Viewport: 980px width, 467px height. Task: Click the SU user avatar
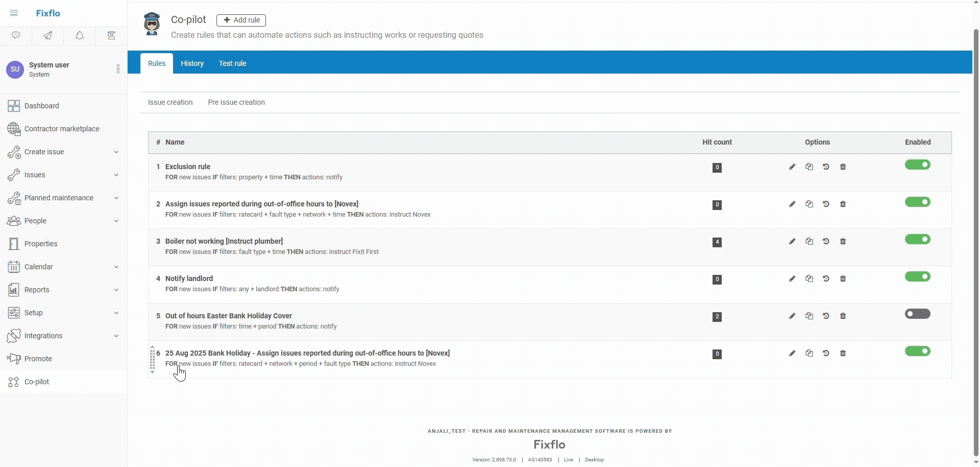pyautogui.click(x=15, y=69)
